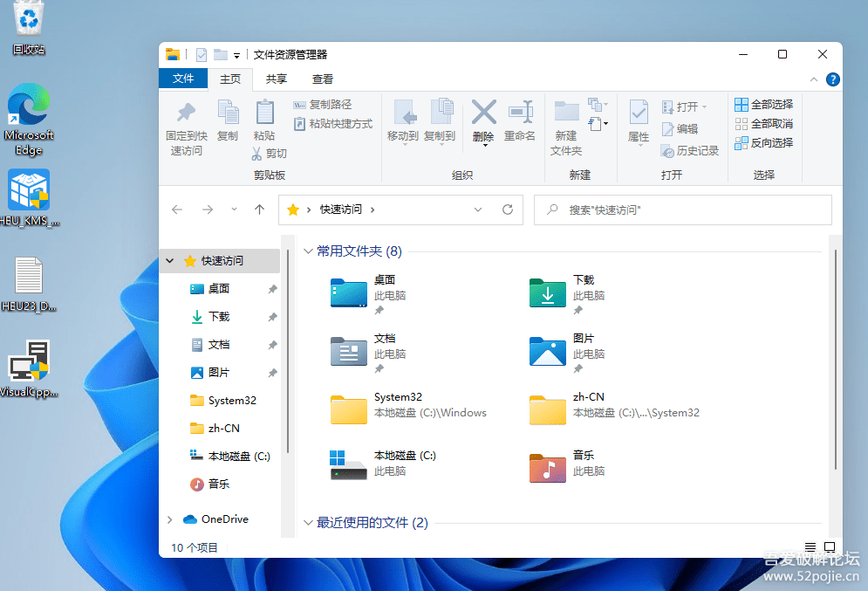This screenshot has width=868, height=591.
Task: Click 编辑 in the ribbon open group
Action: (680, 129)
